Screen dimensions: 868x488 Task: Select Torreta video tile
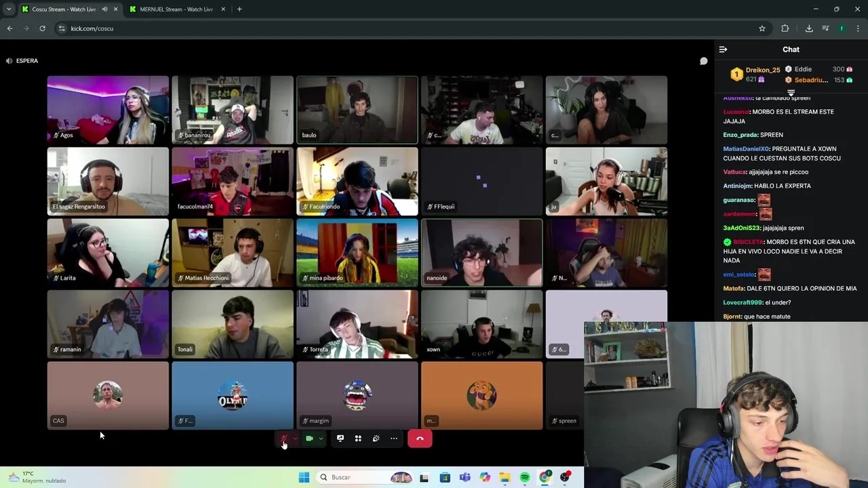tap(357, 324)
